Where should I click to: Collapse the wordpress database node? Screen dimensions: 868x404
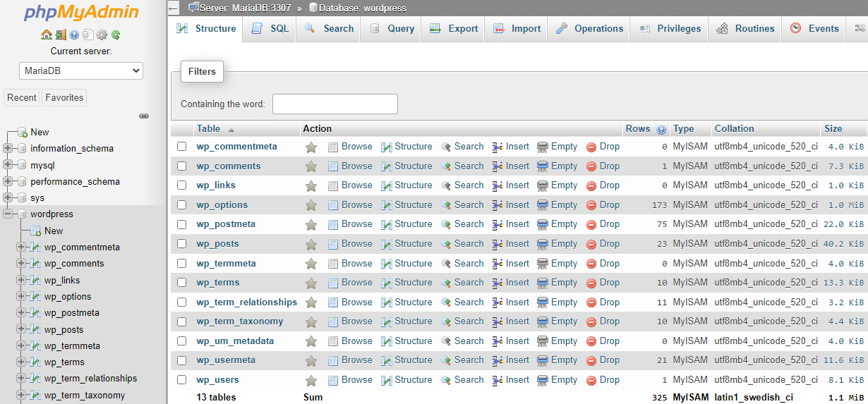click(x=8, y=214)
